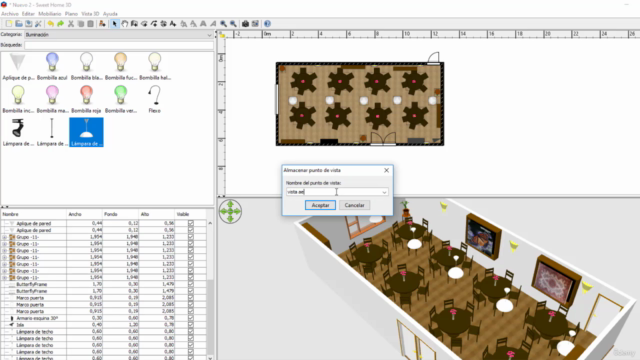Click Aceptar in the viewpoint dialog
The image size is (640, 360).
(x=320, y=205)
